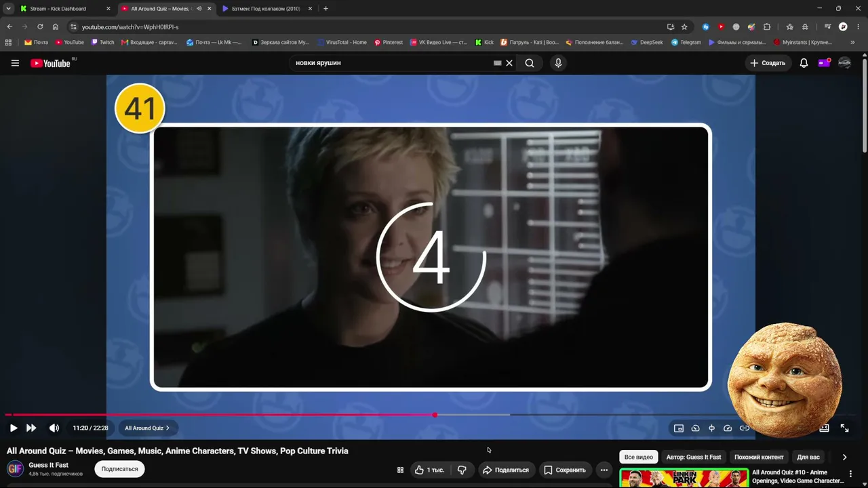Dislike the All Around Quiz video
Screen dimensions: 868x488
tap(462, 470)
